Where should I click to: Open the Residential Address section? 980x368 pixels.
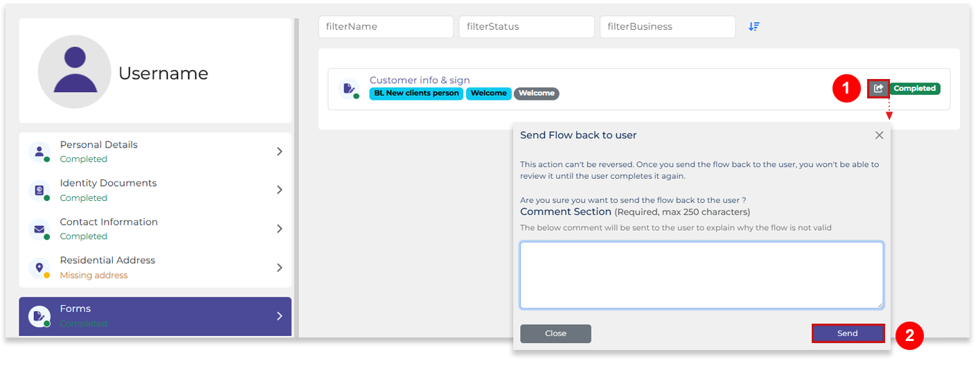click(x=155, y=268)
